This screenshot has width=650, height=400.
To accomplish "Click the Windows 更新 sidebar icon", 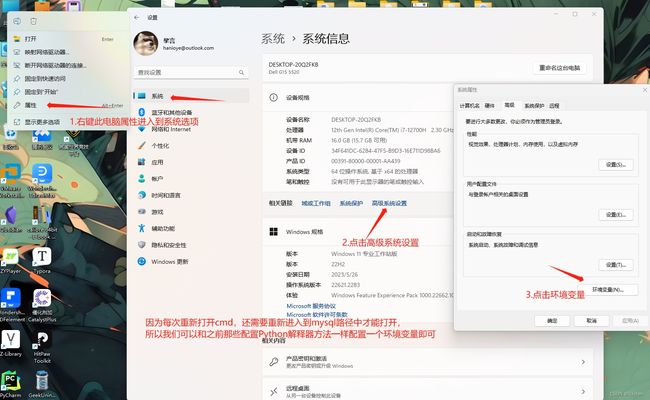I will point(142,261).
